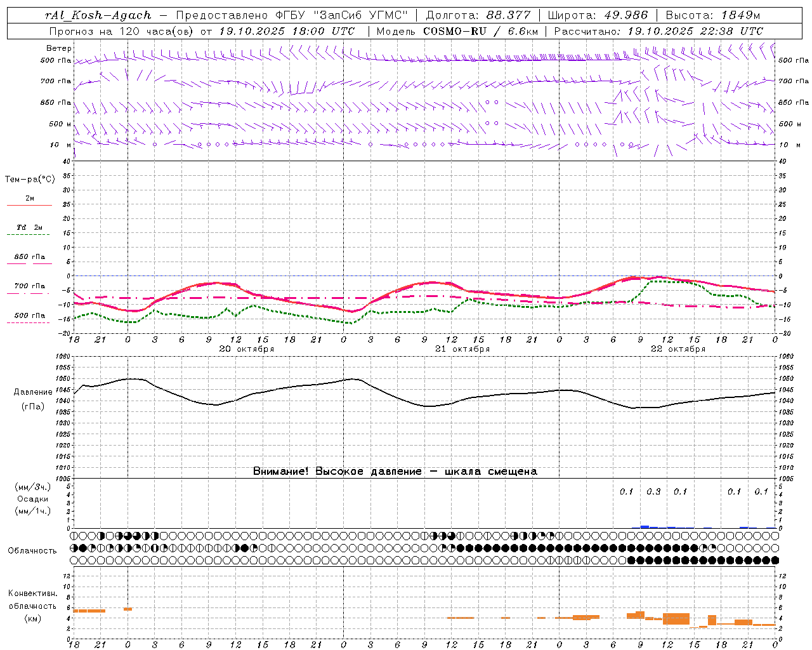Click the 500 гПа temperature legend entry

(29, 318)
